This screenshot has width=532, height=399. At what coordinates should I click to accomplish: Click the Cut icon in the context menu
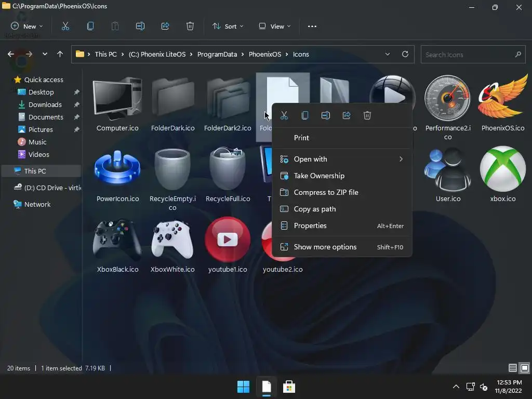pos(284,115)
